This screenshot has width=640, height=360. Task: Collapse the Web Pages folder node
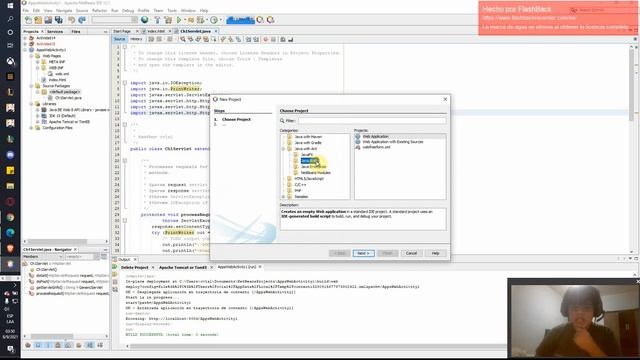pos(31,56)
